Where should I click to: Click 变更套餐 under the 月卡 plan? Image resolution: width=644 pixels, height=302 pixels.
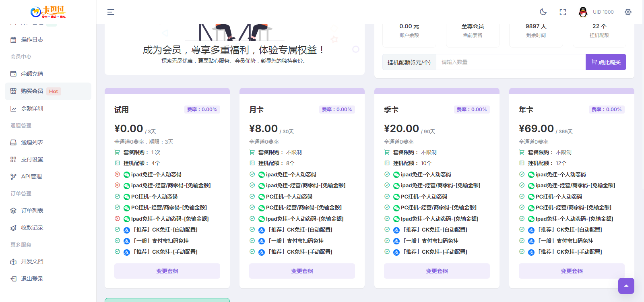[302, 271]
